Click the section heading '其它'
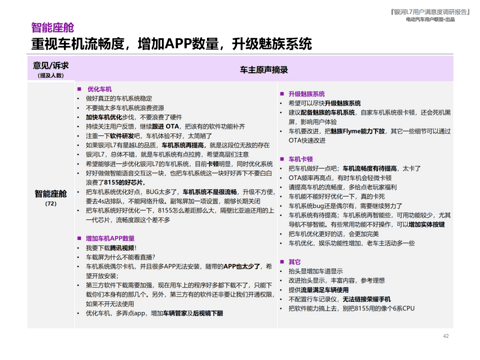This screenshot has width=480, height=360. pyautogui.click(x=295, y=262)
